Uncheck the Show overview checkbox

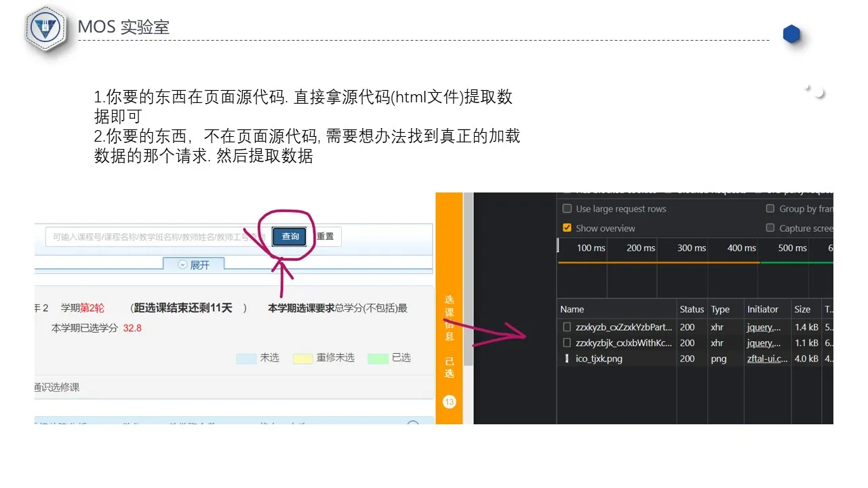567,228
